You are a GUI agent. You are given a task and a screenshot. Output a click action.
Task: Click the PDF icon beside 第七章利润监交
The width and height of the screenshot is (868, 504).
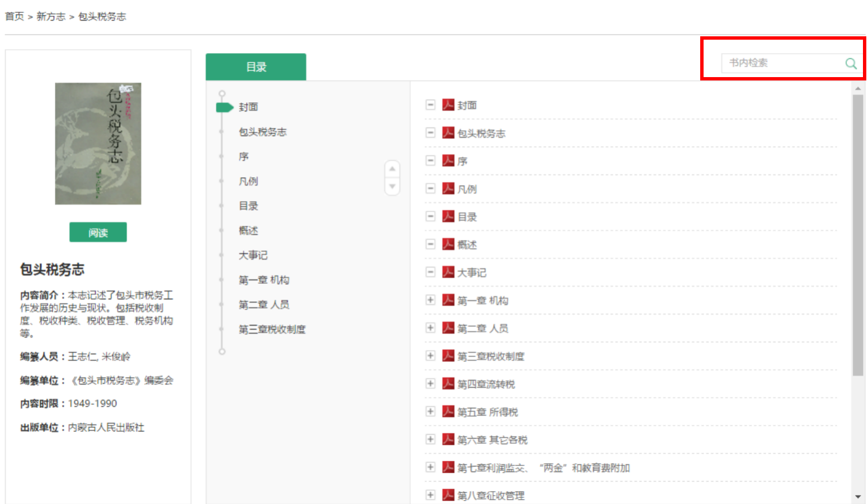(448, 468)
